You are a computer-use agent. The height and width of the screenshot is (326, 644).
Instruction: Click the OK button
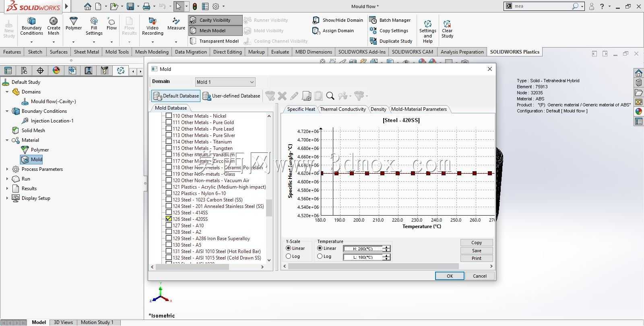450,276
